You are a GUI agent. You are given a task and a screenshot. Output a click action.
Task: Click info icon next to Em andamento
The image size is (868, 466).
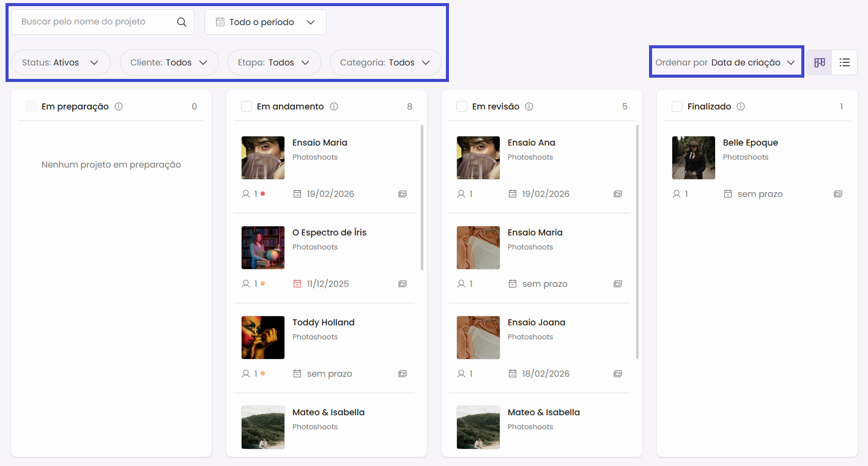334,106
